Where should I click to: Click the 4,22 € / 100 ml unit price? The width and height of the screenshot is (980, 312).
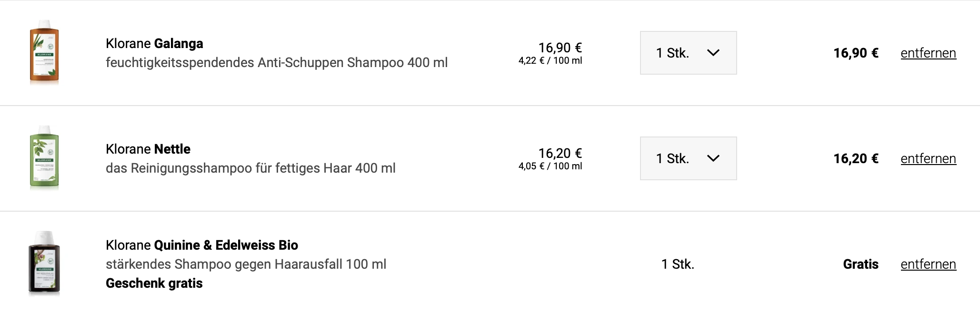(x=550, y=61)
